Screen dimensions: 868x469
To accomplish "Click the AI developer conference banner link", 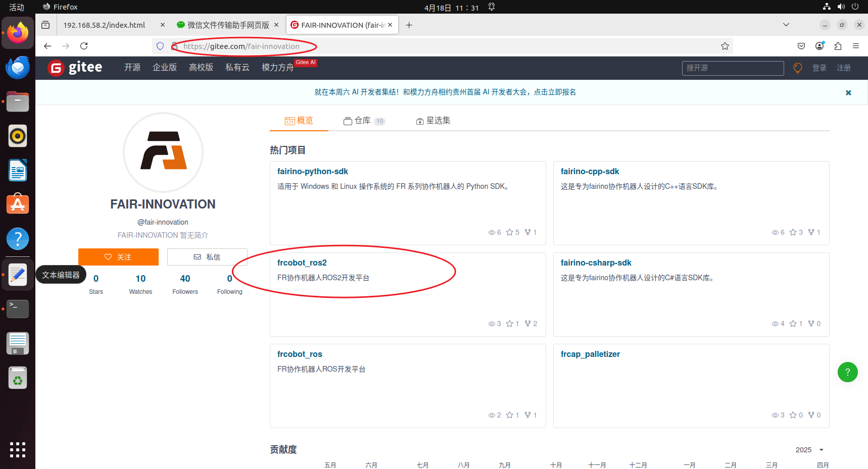I will click(x=445, y=92).
